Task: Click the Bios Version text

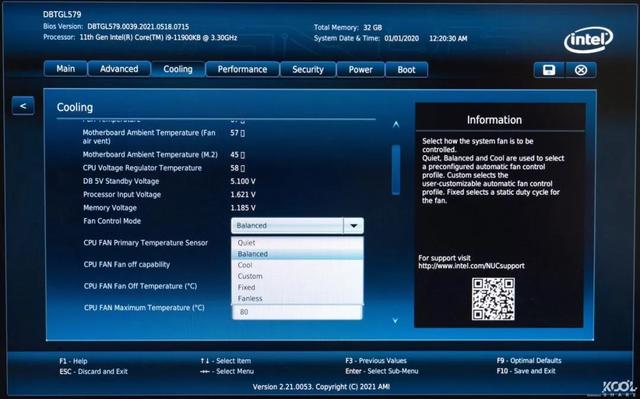Action: click(x=116, y=27)
